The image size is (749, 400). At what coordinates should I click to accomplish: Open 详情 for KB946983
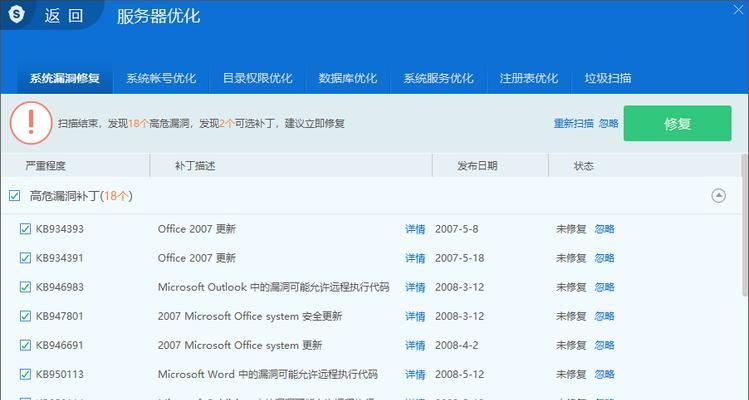click(415, 287)
